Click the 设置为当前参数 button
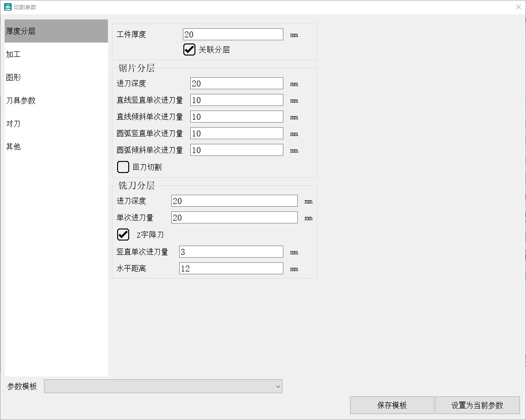Viewport: 526px width, 420px height. click(x=477, y=405)
